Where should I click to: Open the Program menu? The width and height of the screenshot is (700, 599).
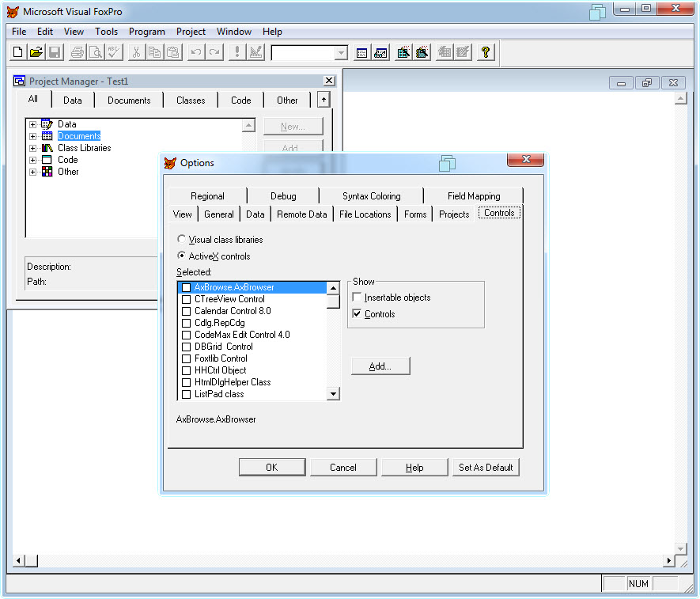147,32
